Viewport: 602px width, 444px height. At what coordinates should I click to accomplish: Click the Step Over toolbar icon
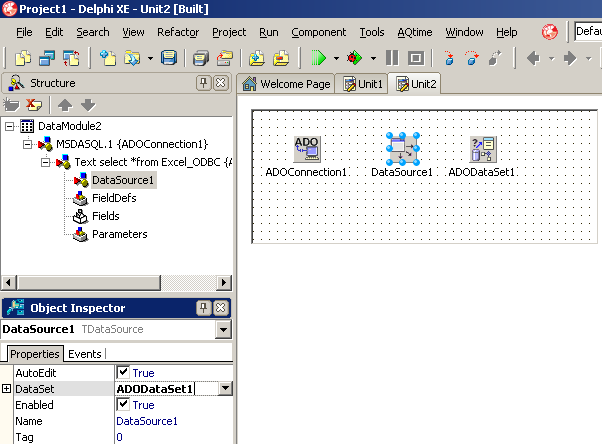472,58
